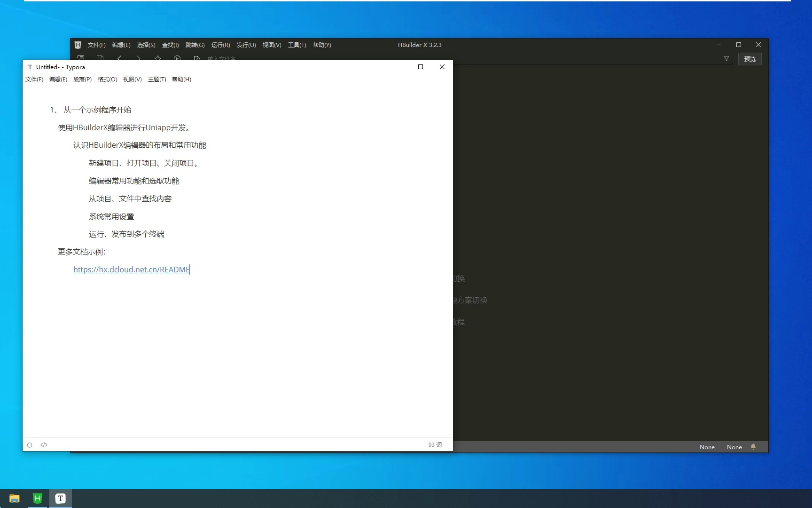Open Typora 文件(F) menu
The height and width of the screenshot is (508, 812).
34,79
